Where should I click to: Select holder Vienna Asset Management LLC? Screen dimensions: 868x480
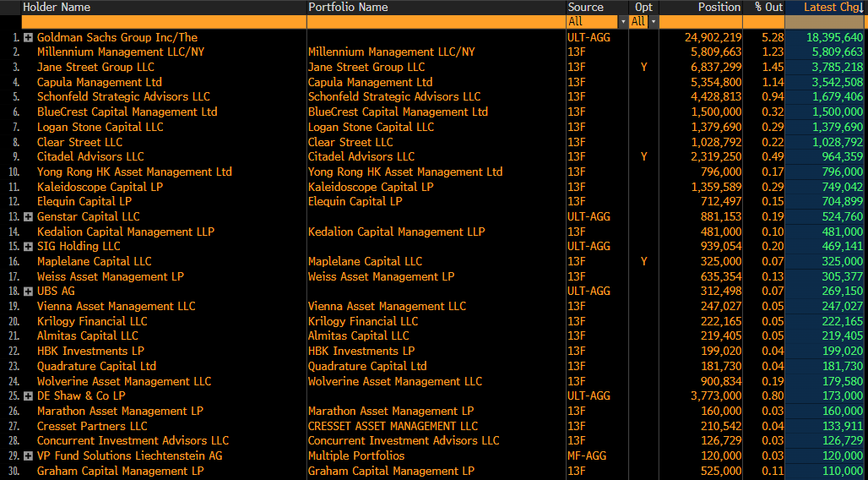(x=117, y=307)
